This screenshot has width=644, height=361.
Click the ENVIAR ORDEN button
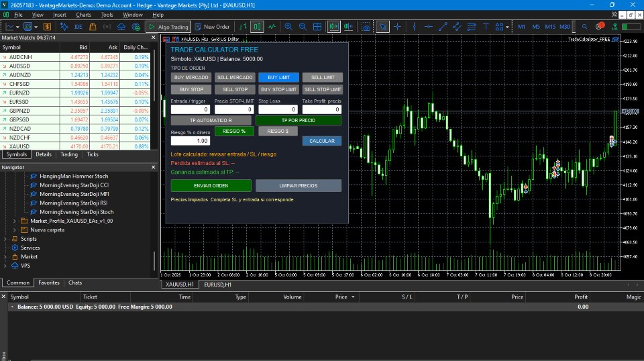[x=211, y=186]
